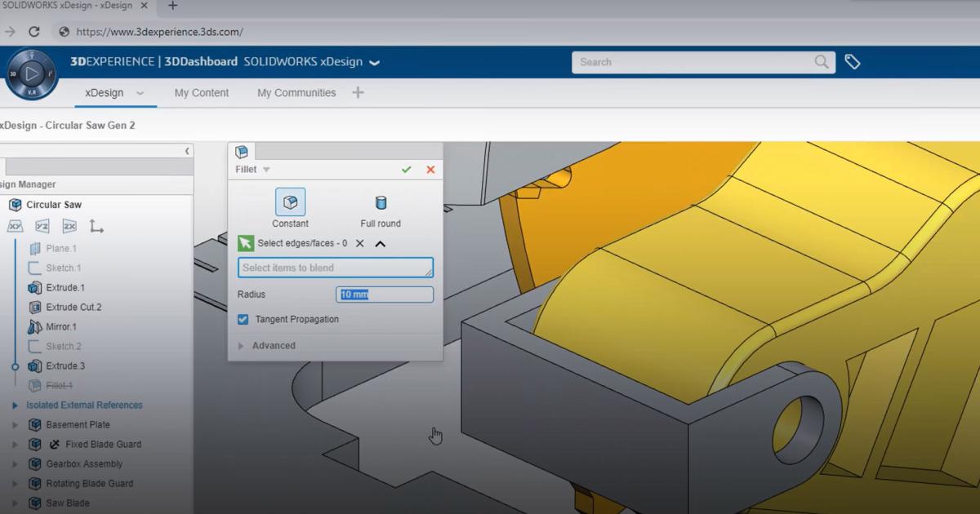The width and height of the screenshot is (980, 514).
Task: Expand the Advanced section
Action: pyautogui.click(x=242, y=346)
